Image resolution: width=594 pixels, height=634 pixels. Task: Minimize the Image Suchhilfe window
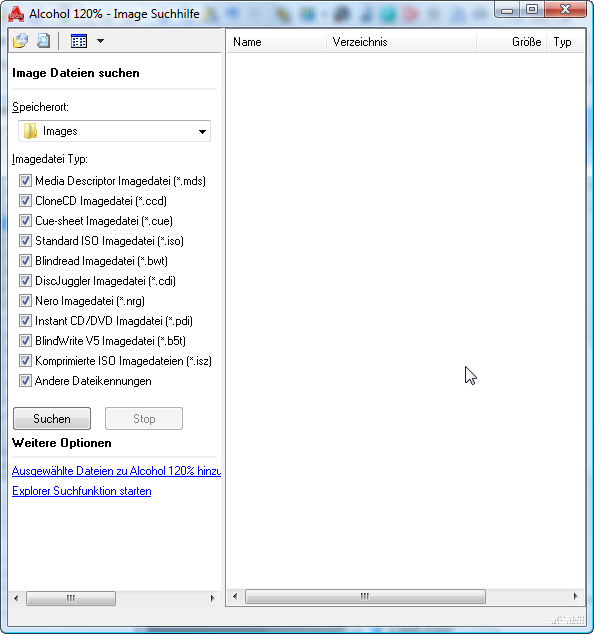point(507,10)
